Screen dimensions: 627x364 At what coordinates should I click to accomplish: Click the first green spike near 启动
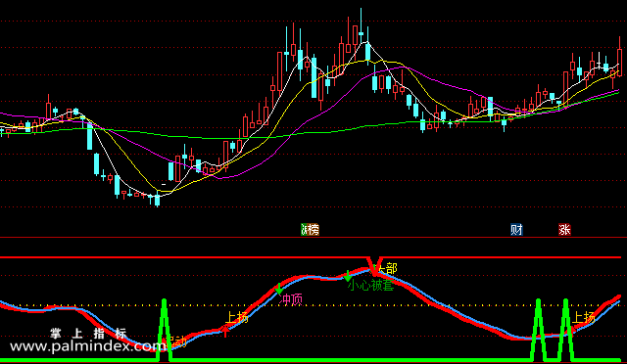tap(164, 330)
